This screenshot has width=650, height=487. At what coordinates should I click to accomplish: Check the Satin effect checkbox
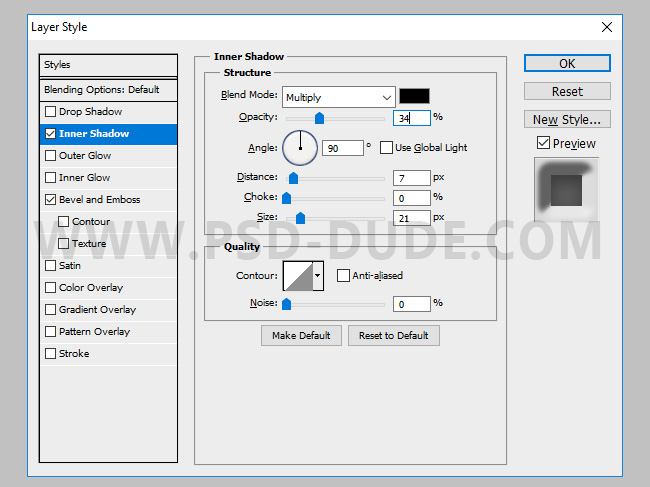coord(51,265)
